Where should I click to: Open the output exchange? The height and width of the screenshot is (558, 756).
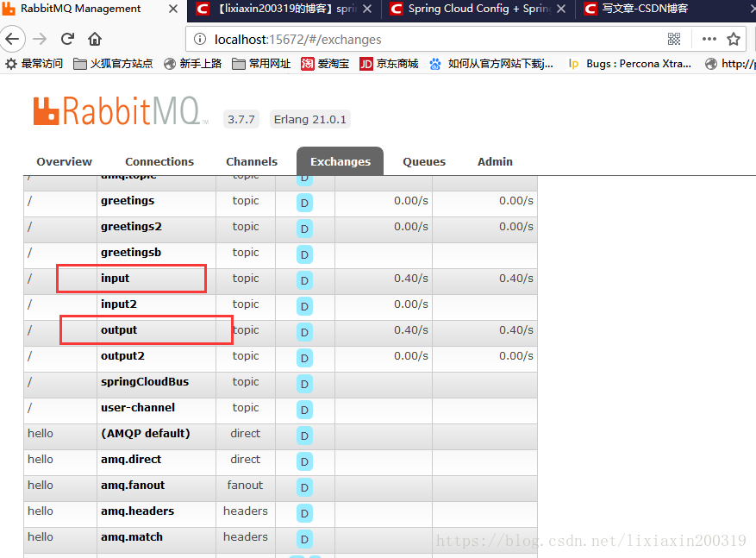pos(119,329)
